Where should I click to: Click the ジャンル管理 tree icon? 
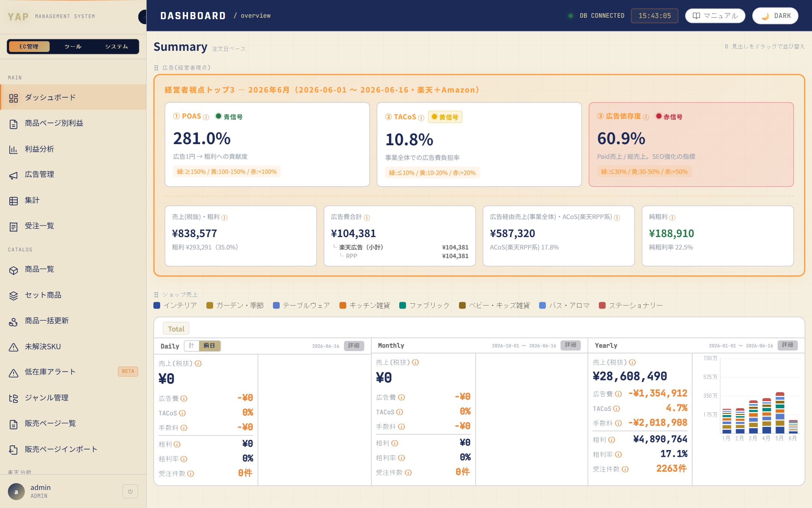[14, 398]
